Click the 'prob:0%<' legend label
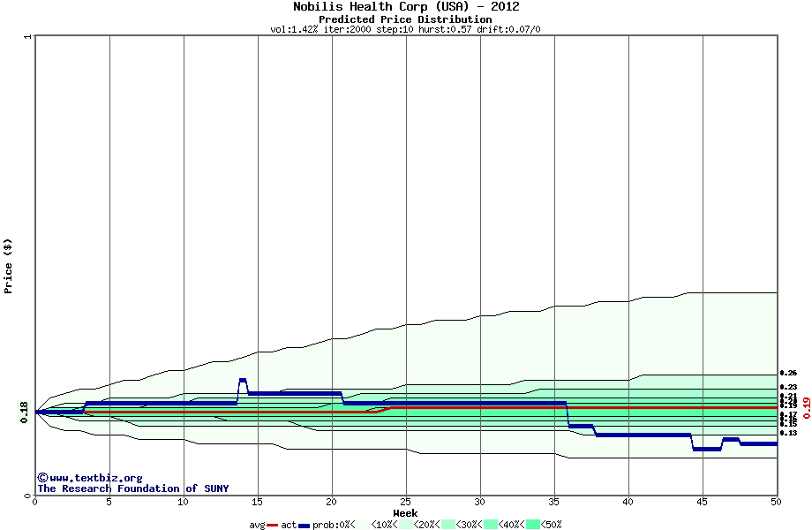Viewport: 812px width, 530px height. (334, 525)
